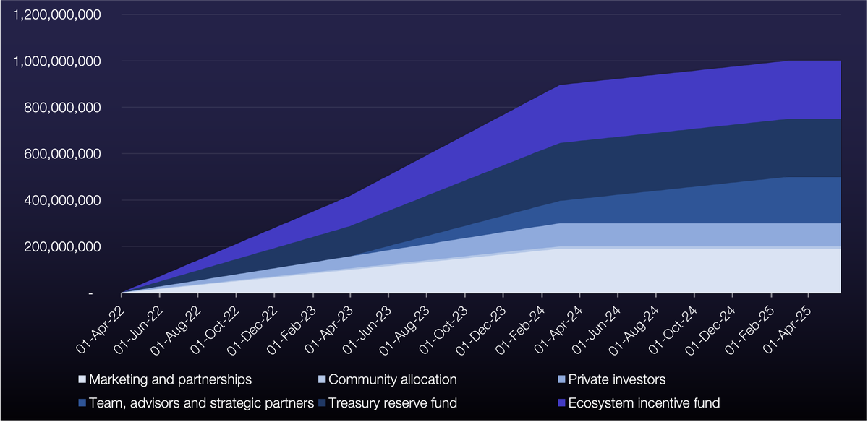Click the Private investors legend swatch
This screenshot has height=422, width=868.
coord(561,379)
